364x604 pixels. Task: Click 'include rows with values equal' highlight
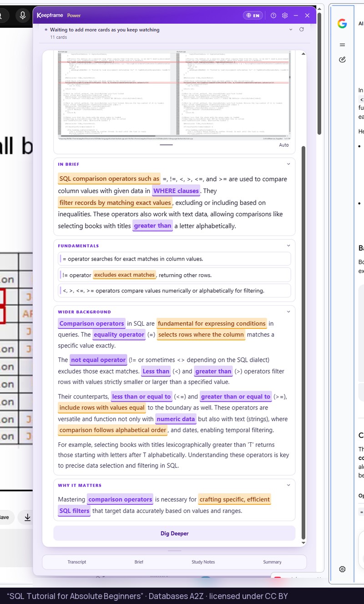102,408
